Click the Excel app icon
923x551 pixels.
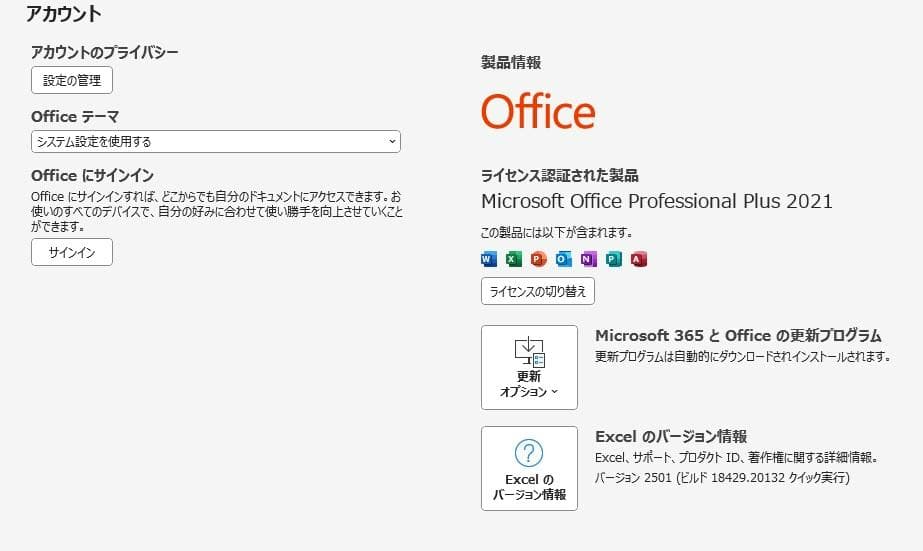[514, 259]
